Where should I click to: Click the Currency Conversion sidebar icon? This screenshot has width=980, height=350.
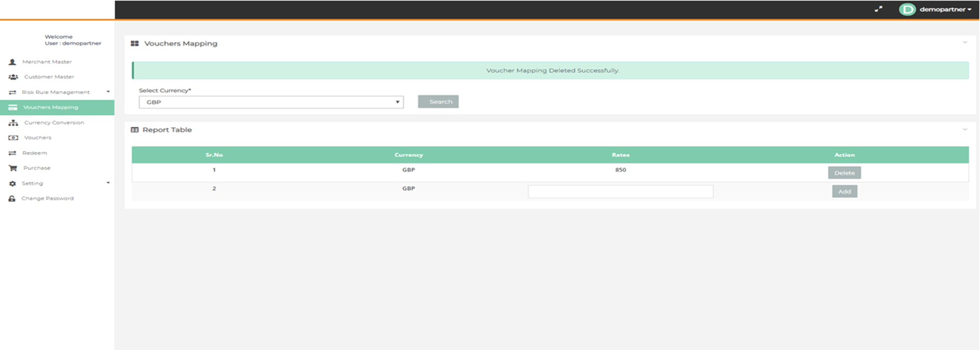13,122
